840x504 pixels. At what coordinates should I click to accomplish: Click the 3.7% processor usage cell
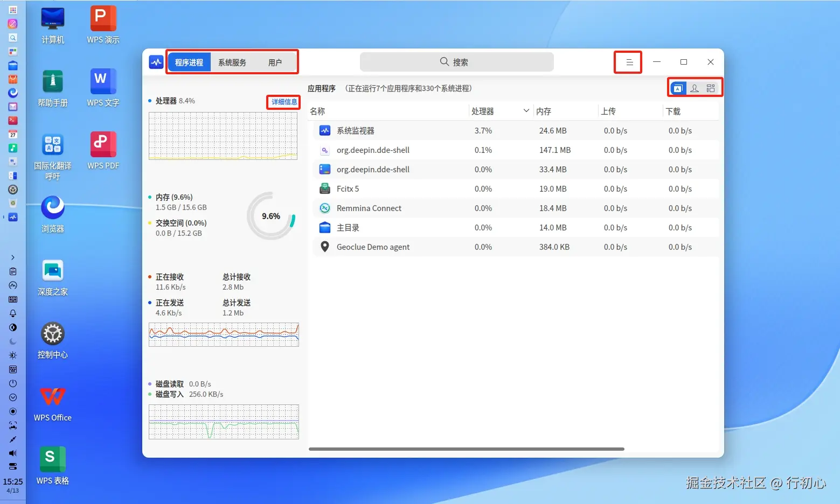click(483, 131)
